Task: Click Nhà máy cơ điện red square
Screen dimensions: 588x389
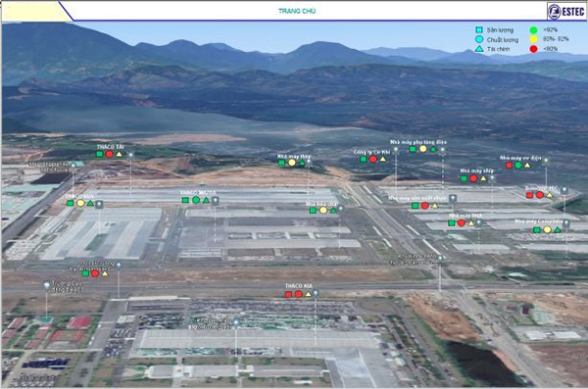Action: click(x=509, y=165)
